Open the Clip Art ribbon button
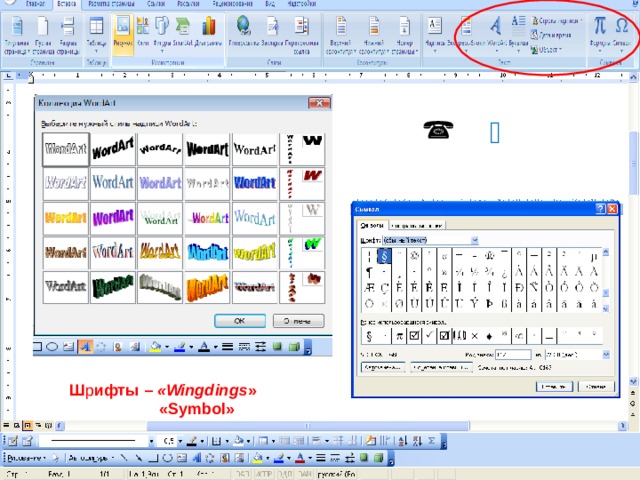 coord(143,31)
